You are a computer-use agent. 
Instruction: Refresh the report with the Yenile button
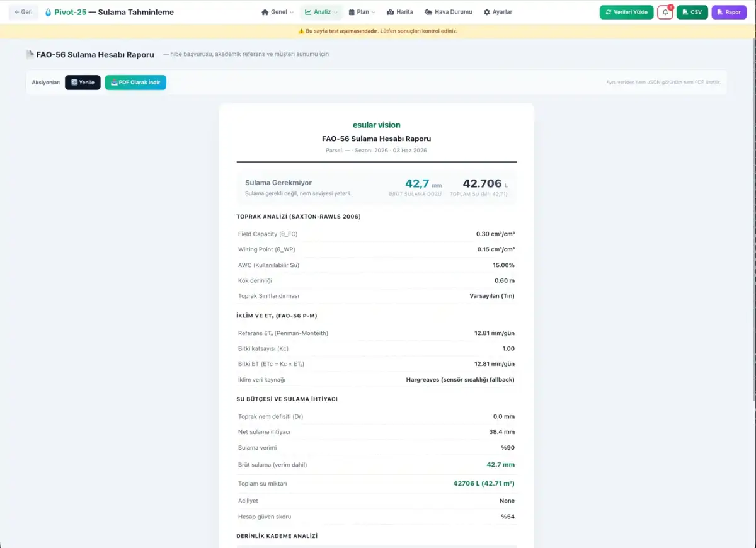(83, 83)
